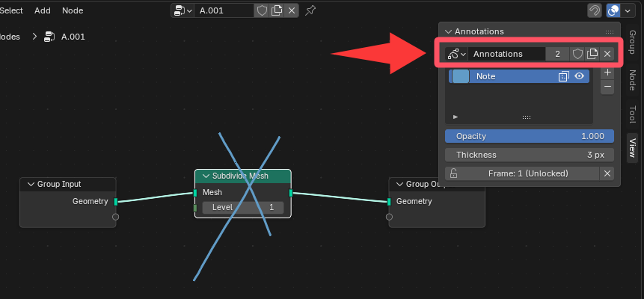Duplicate the A.001 node group

click(x=277, y=10)
